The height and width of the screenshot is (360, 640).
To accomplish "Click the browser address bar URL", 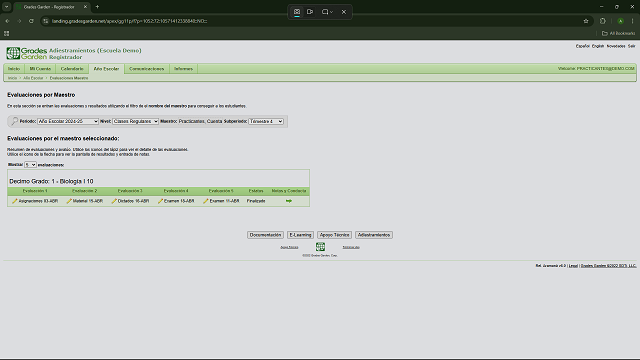I will (x=129, y=21).
